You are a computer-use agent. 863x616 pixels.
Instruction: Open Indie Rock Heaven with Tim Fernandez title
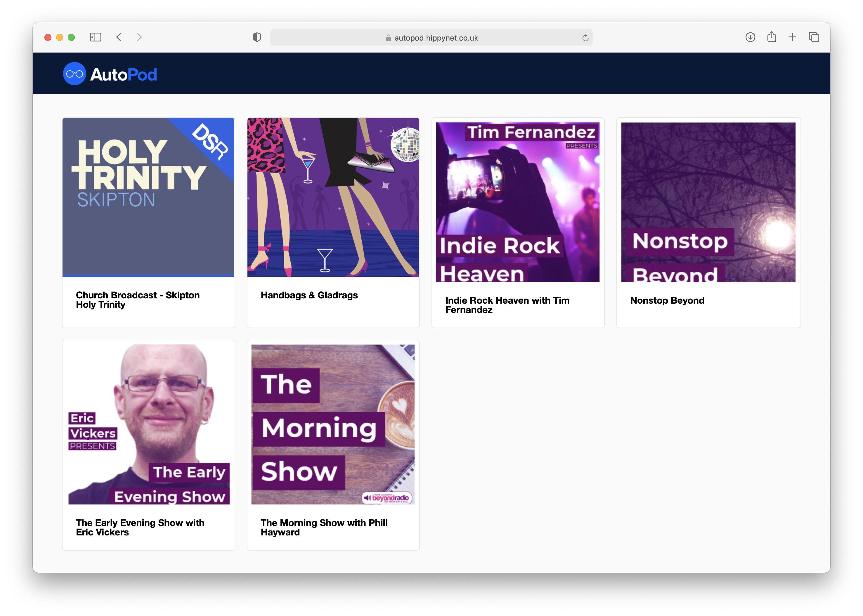[507, 305]
